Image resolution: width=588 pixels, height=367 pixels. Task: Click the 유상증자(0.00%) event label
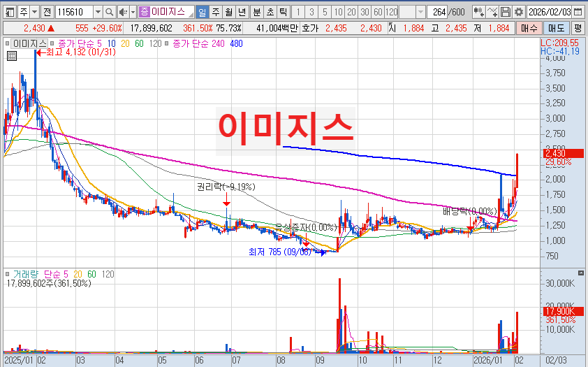point(306,227)
